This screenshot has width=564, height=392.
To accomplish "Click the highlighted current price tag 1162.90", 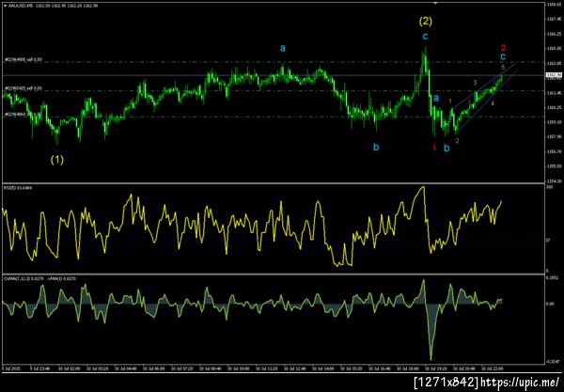I will (554, 75).
